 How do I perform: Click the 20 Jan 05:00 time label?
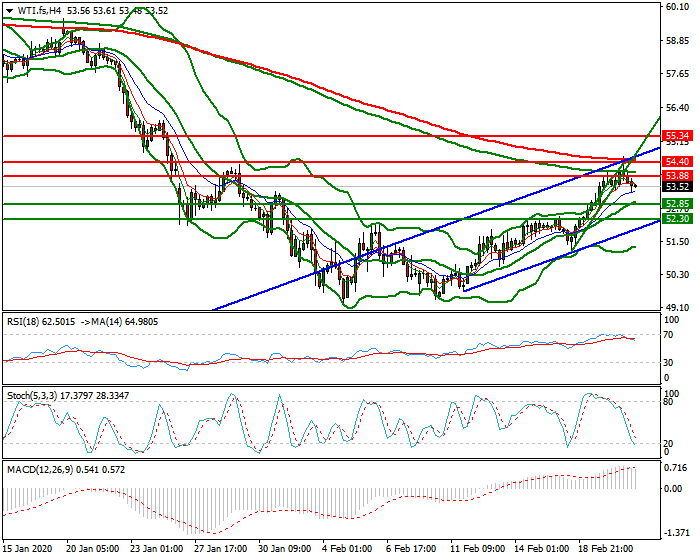(x=92, y=548)
